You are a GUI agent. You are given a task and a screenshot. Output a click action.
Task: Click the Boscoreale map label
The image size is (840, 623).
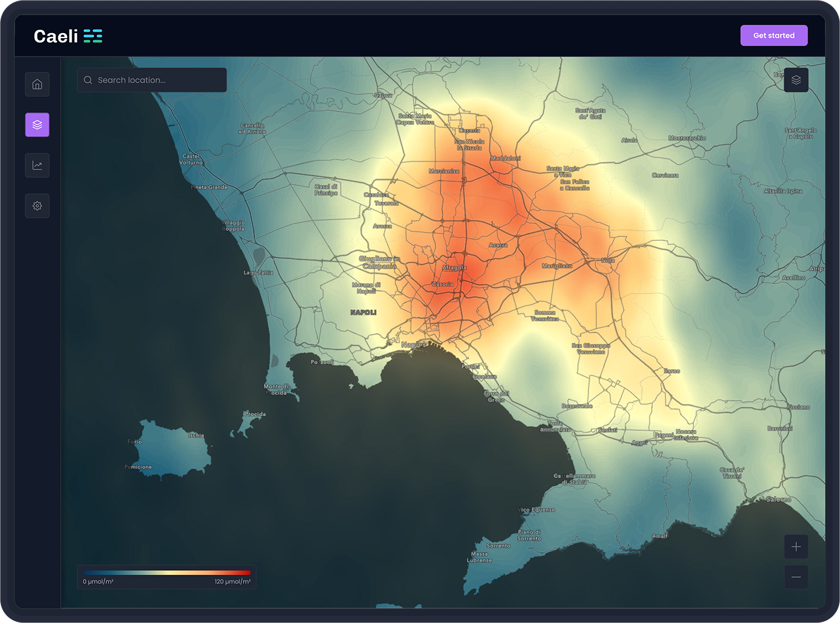(577, 406)
